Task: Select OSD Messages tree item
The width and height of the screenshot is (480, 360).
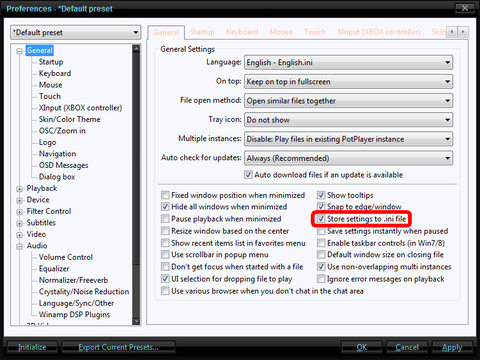Action: (x=63, y=165)
